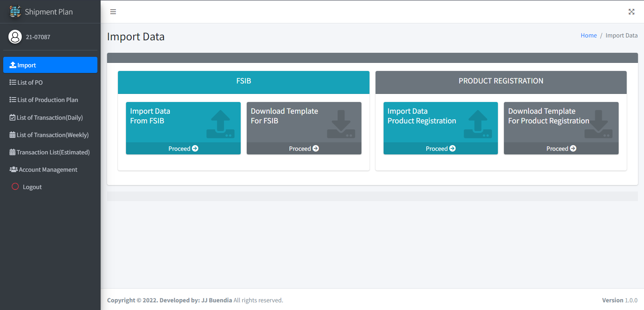Go to List of Production Plan
This screenshot has height=310, width=644.
pyautogui.click(x=47, y=100)
